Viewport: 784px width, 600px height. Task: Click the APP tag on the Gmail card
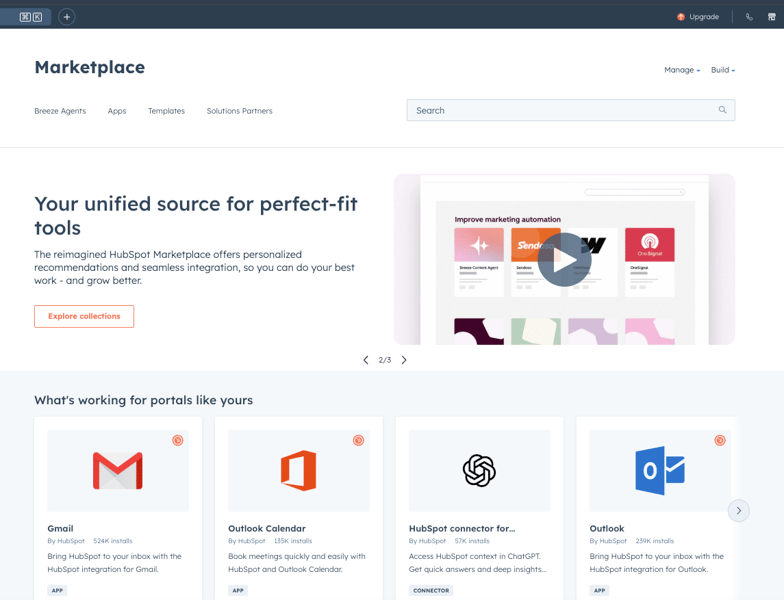point(58,590)
